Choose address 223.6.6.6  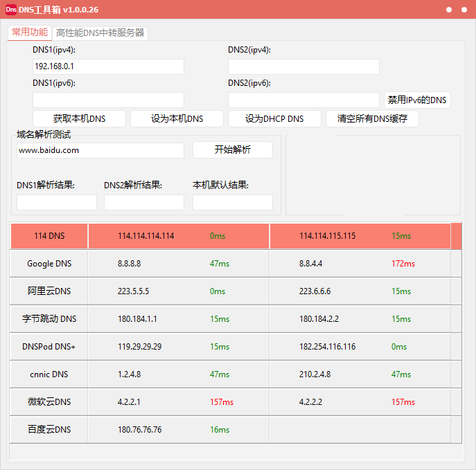point(315,291)
